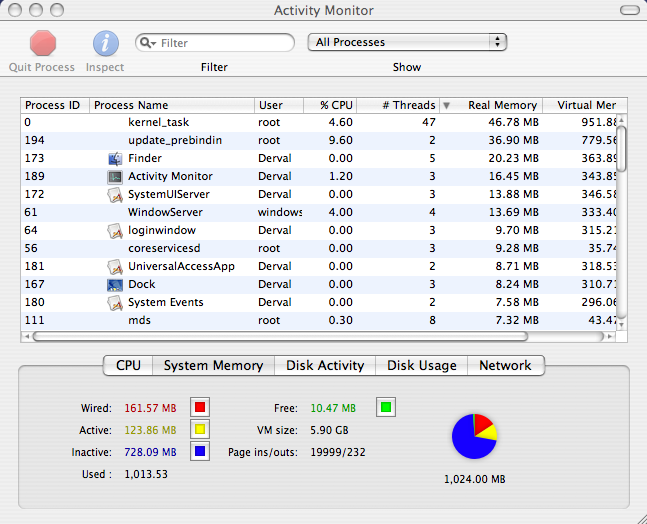Sort by the Virtual Memory column header
Screen dimensions: 647x524
[585, 105]
